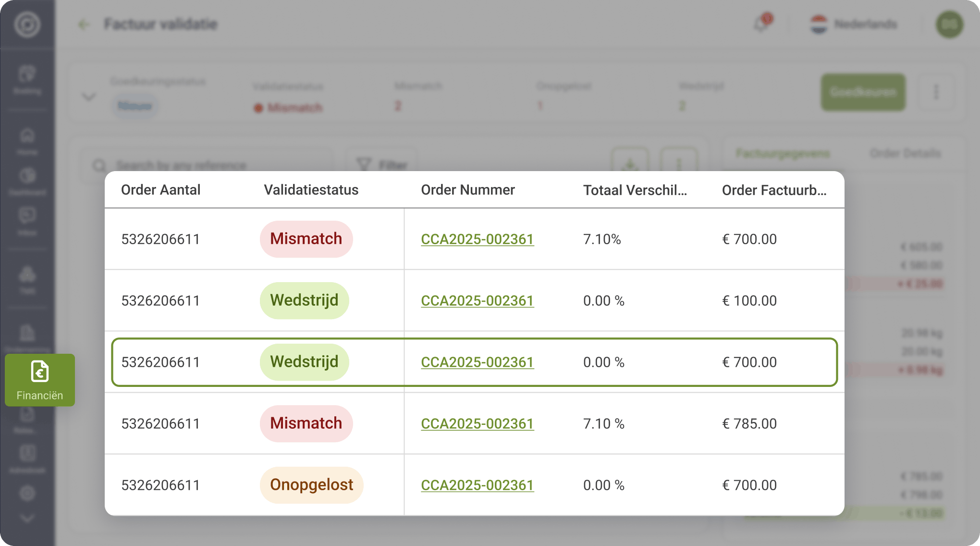Viewport: 980px width, 546px height.
Task: Open the Financiën sidebar item
Action: (x=40, y=380)
